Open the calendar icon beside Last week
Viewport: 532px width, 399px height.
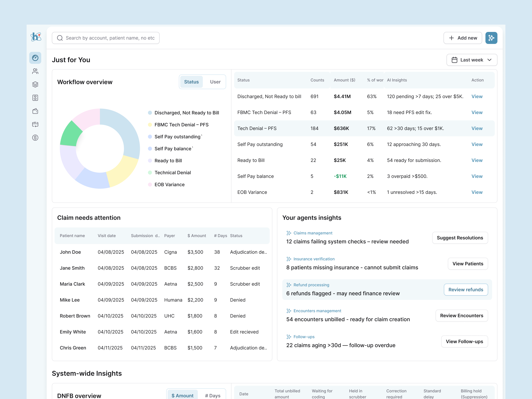coord(455,60)
